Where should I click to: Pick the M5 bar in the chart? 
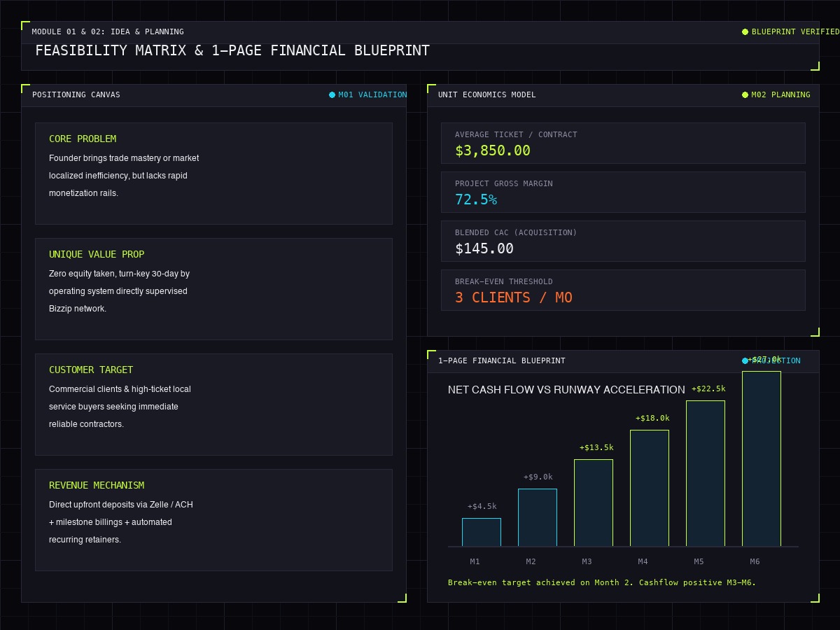[x=706, y=473]
